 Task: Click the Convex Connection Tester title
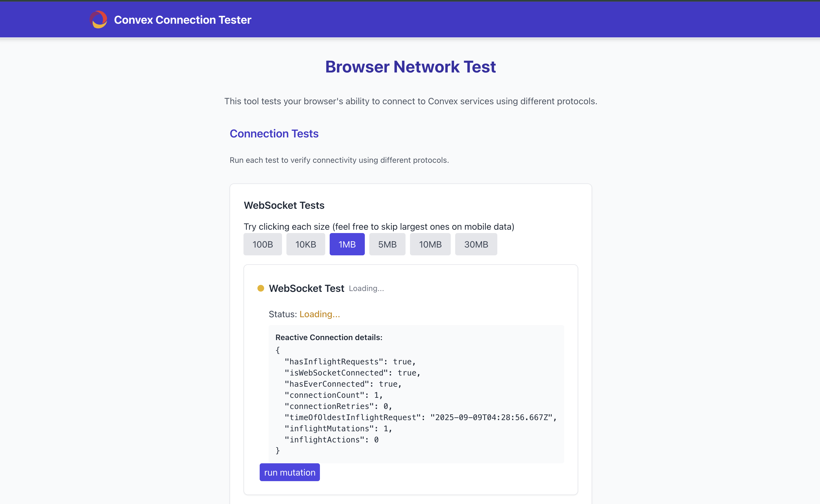tap(182, 20)
